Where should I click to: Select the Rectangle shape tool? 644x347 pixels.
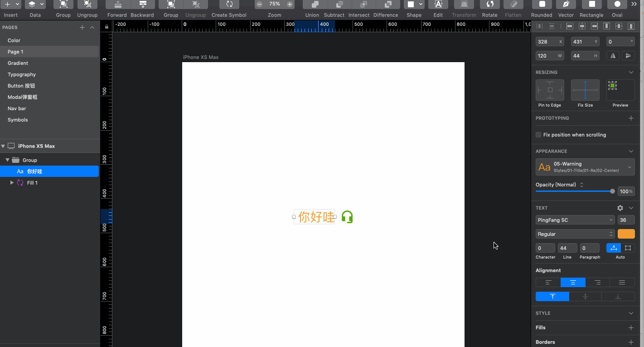(x=591, y=5)
